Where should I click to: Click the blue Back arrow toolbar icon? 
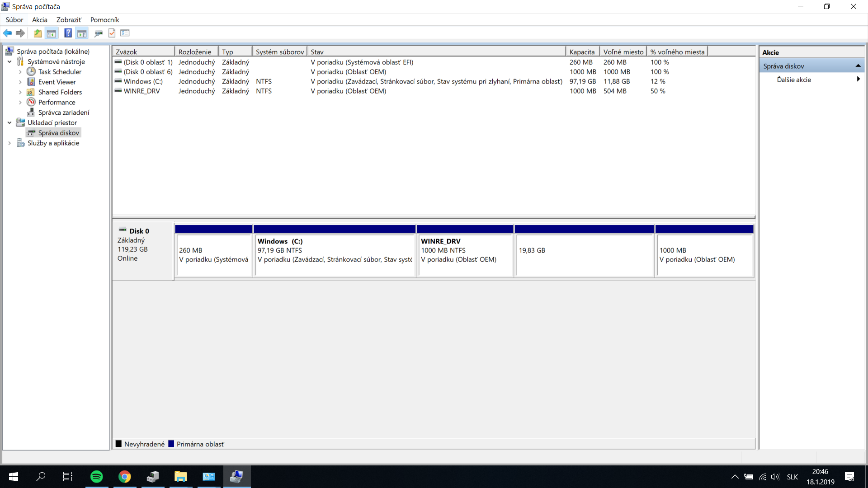7,33
